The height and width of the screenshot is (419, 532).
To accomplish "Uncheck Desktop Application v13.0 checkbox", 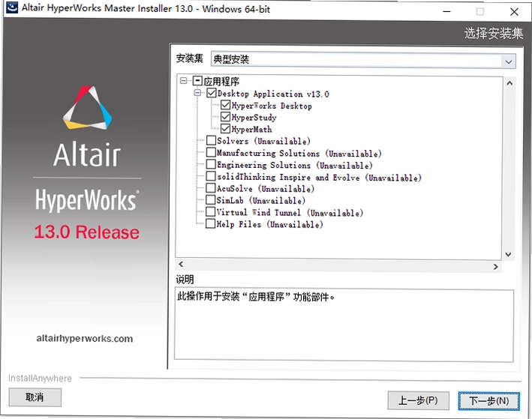I will click(x=212, y=92).
